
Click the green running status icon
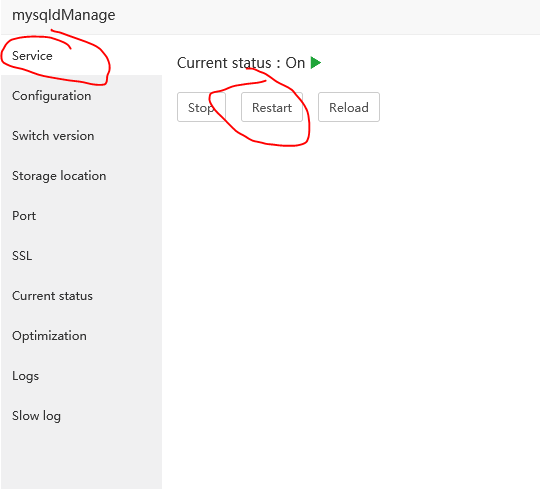point(315,63)
